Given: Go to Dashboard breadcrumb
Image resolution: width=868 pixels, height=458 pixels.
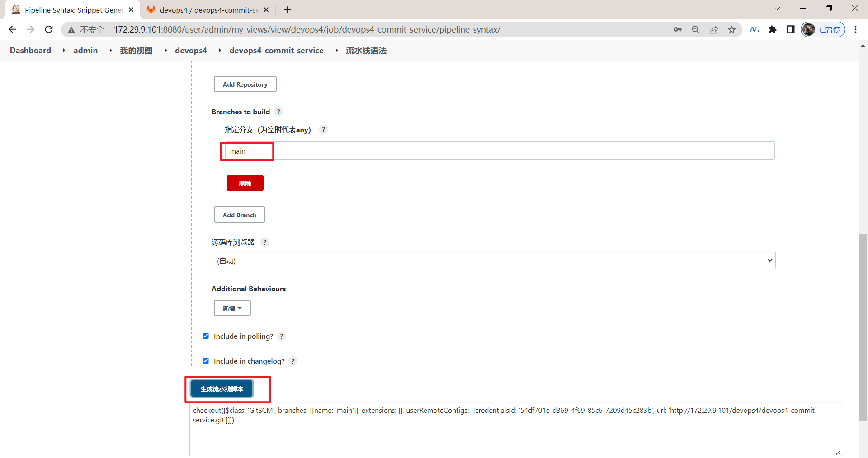Looking at the screenshot, I should (30, 51).
